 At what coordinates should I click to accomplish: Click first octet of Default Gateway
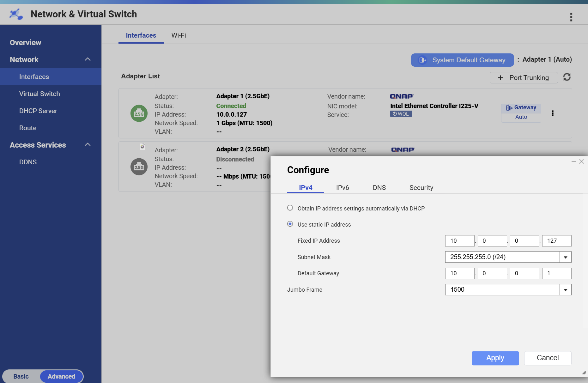click(460, 273)
